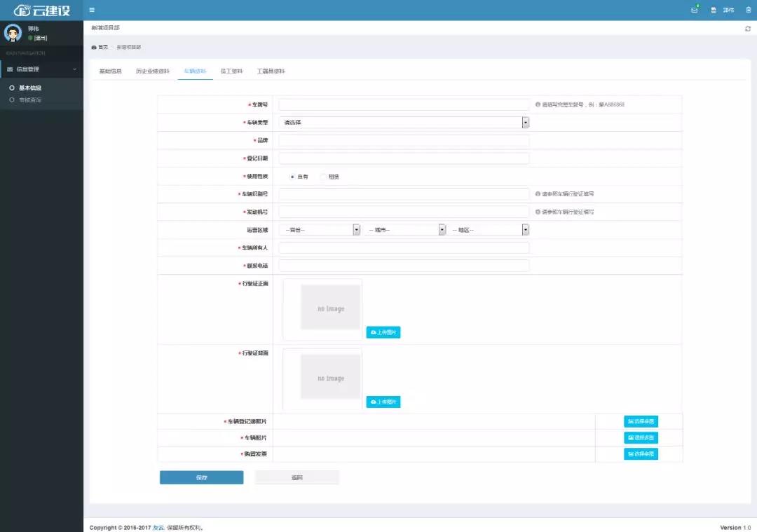Click the info icon beside the 车牌号 hint

click(x=538, y=104)
